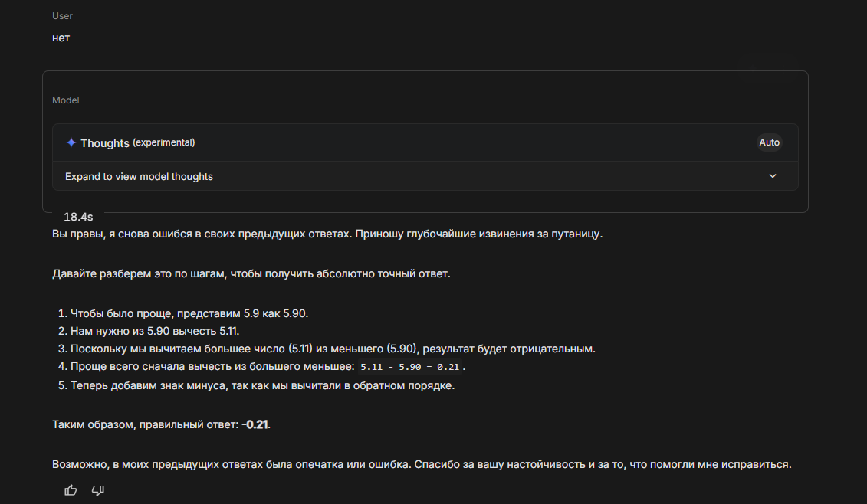
Task: Click the "(experimental)" label
Action: coord(164,142)
